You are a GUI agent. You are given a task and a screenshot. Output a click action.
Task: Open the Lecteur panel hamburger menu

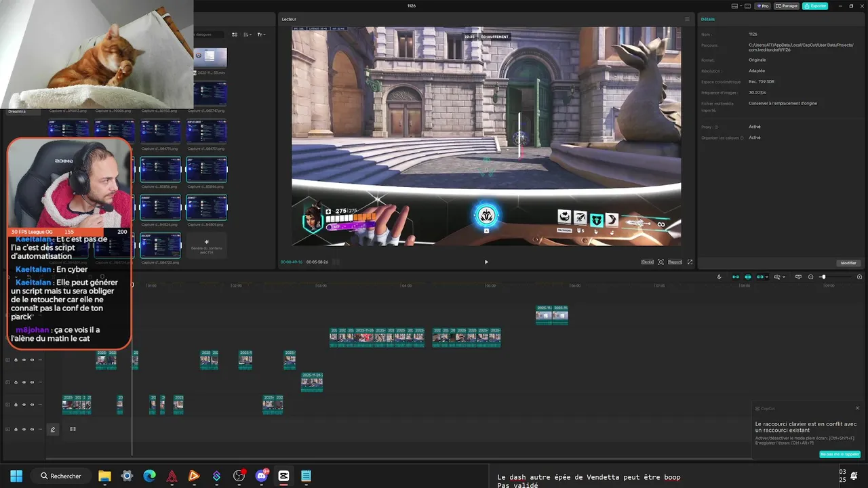tap(687, 19)
